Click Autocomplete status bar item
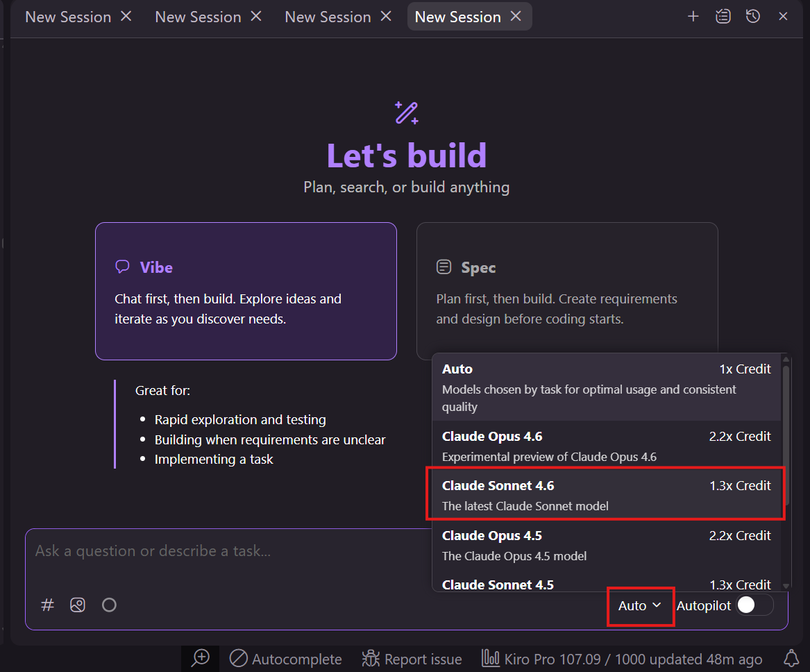810x672 pixels. [x=286, y=659]
